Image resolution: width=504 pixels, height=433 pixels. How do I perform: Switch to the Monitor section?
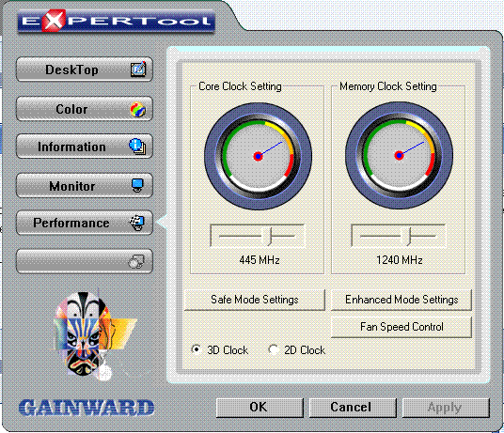tap(85, 186)
